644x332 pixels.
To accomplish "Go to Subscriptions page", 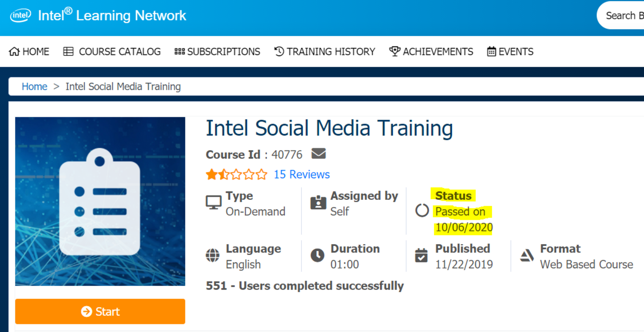I will click(x=217, y=52).
